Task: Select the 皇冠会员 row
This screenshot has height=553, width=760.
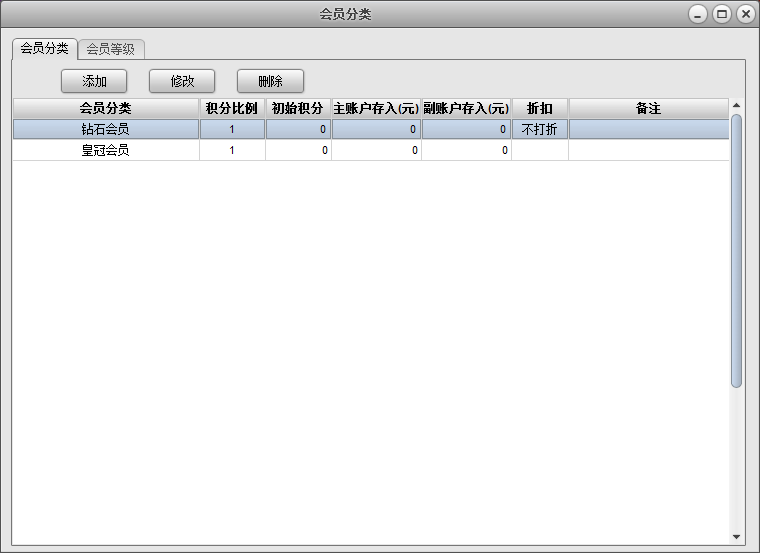Action: point(371,150)
